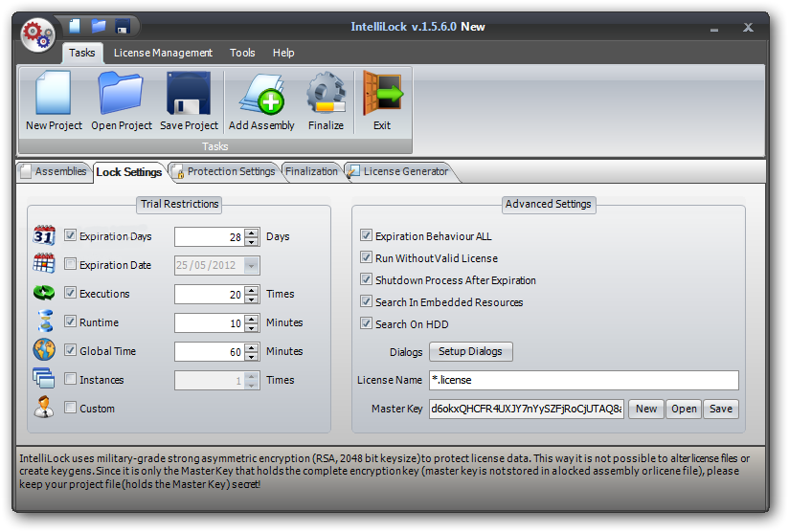Toggle Search In Embedded Resources checkbox

click(366, 301)
